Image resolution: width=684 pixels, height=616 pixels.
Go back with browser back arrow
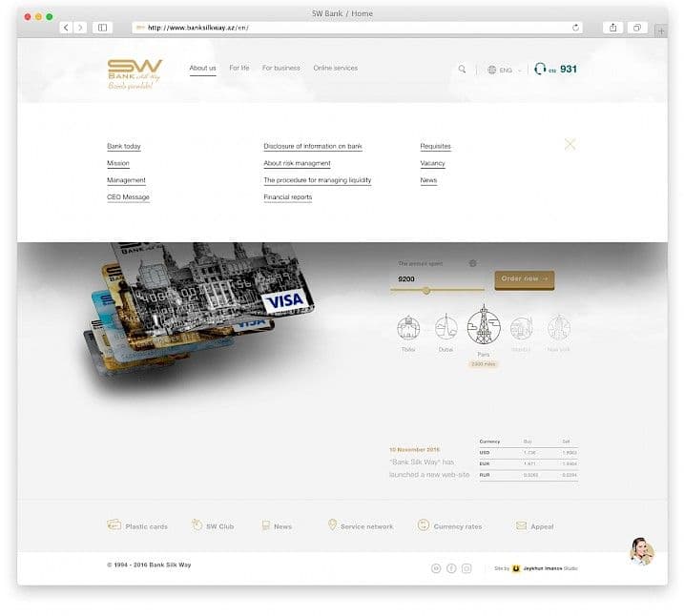66,28
